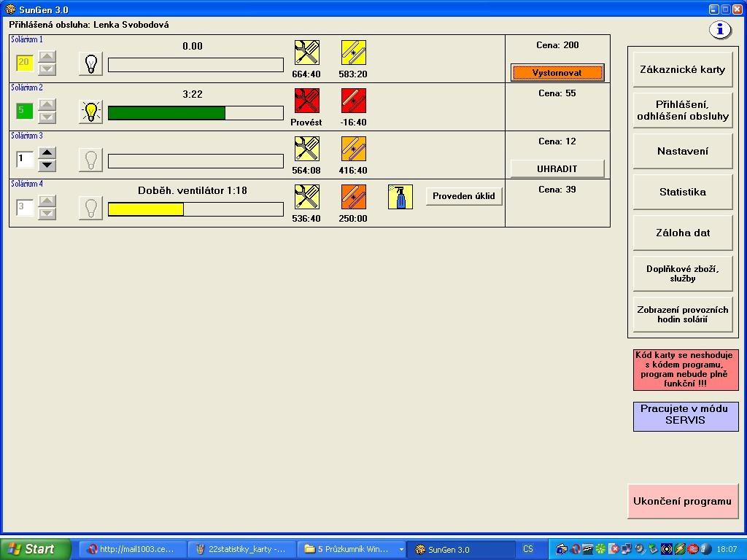The width and height of the screenshot is (747, 560).
Task: Click the UHRADIT button
Action: pyautogui.click(x=557, y=168)
